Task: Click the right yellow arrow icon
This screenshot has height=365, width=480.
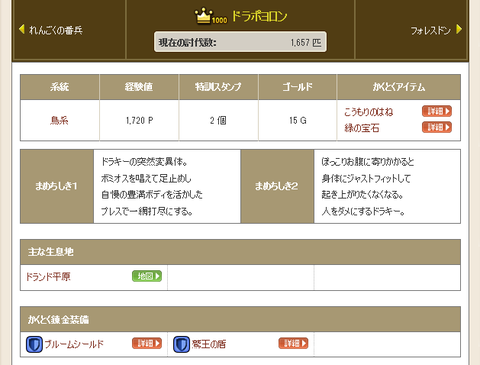Action: point(459,29)
